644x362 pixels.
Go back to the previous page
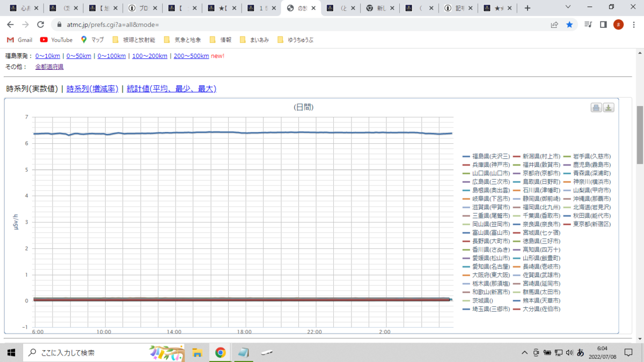coord(10,25)
